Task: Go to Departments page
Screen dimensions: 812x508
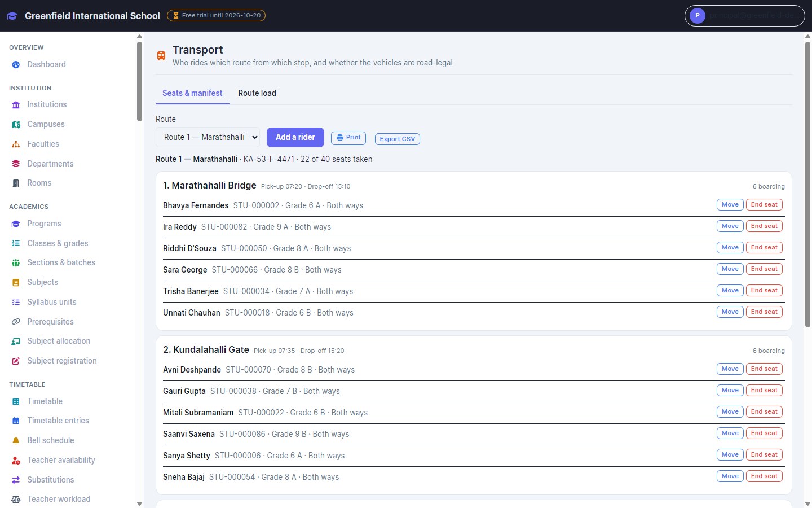Action: (x=50, y=164)
